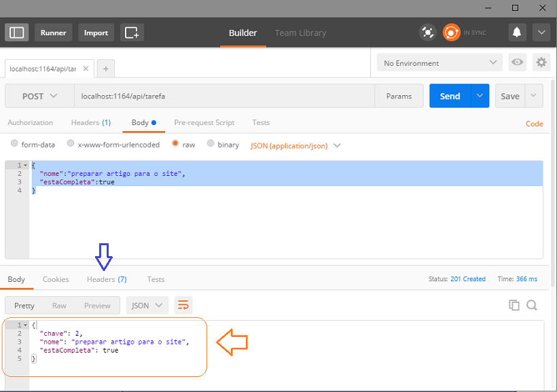557x392 pixels.
Task: Open the POST method dropdown
Action: coord(39,96)
